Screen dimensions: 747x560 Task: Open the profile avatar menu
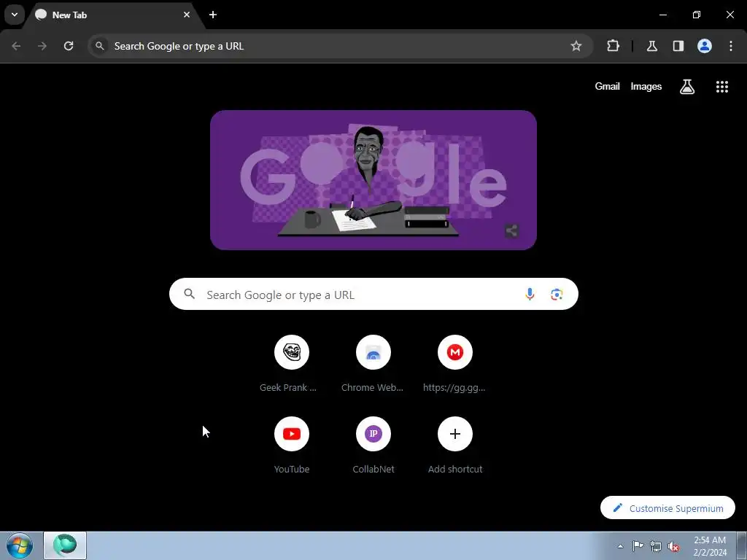click(705, 46)
